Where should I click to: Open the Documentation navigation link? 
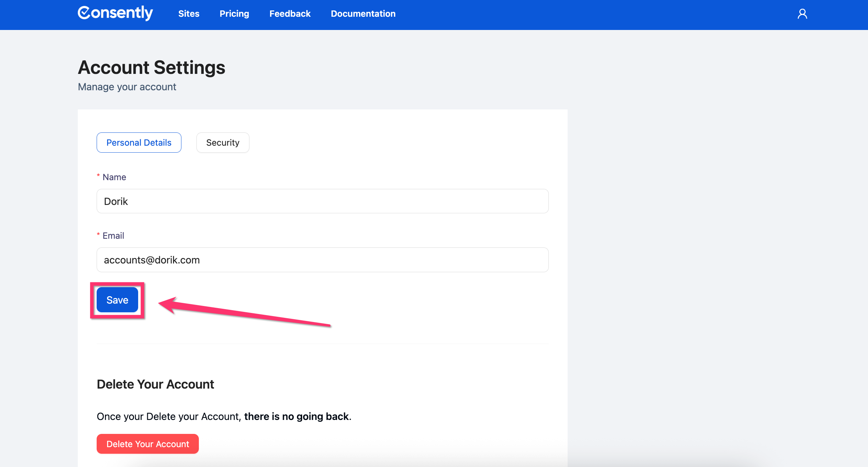coord(363,14)
